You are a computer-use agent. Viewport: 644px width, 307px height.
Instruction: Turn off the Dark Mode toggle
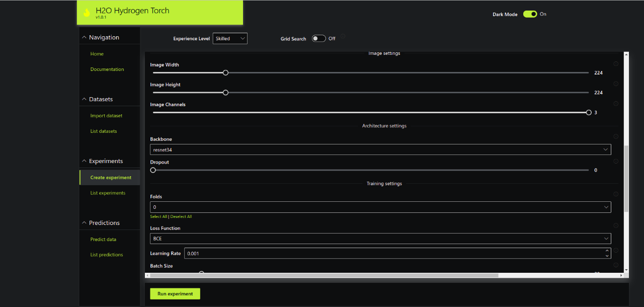[530, 14]
